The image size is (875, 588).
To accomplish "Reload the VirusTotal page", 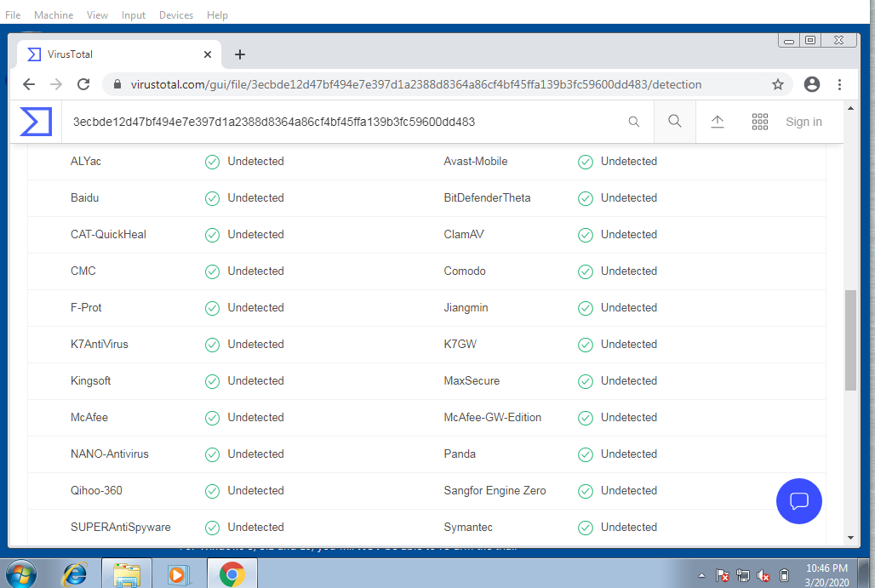I will click(x=83, y=84).
